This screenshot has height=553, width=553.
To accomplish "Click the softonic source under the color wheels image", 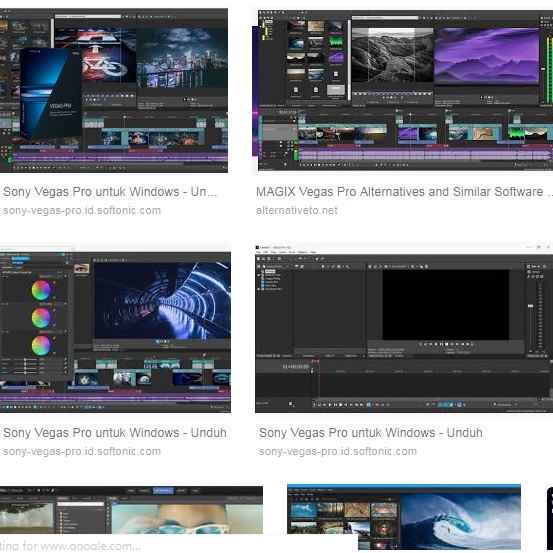I will click(82, 451).
